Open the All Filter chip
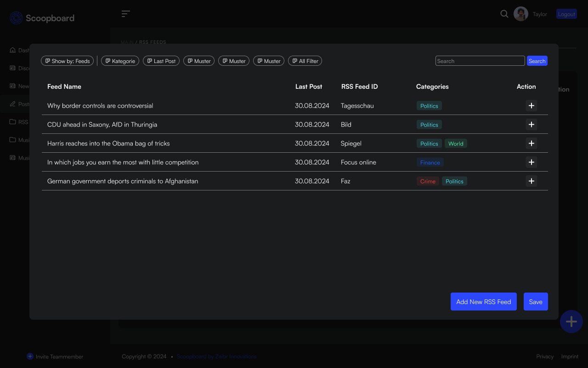This screenshot has height=368, width=588. [305, 61]
